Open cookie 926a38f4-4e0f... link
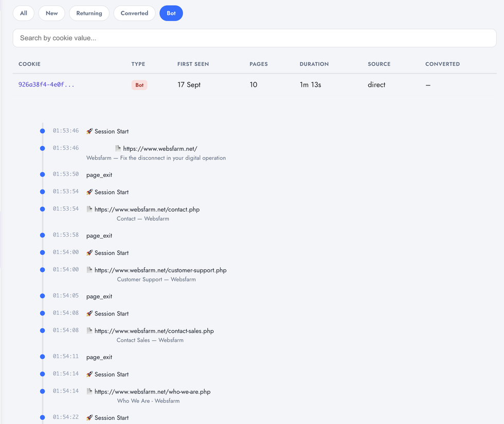The image size is (504, 424). click(x=46, y=84)
